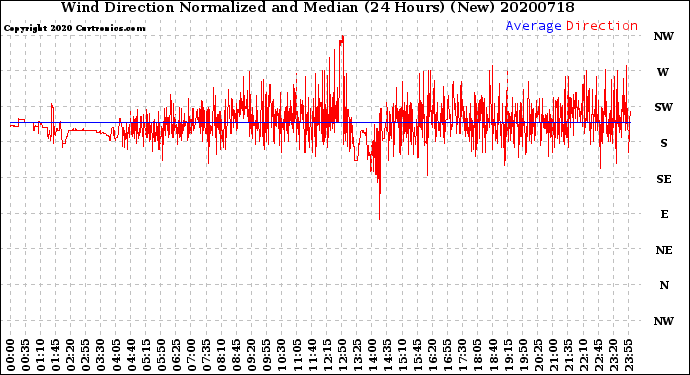
Task: Click the top NW y-axis label
Action: point(663,37)
